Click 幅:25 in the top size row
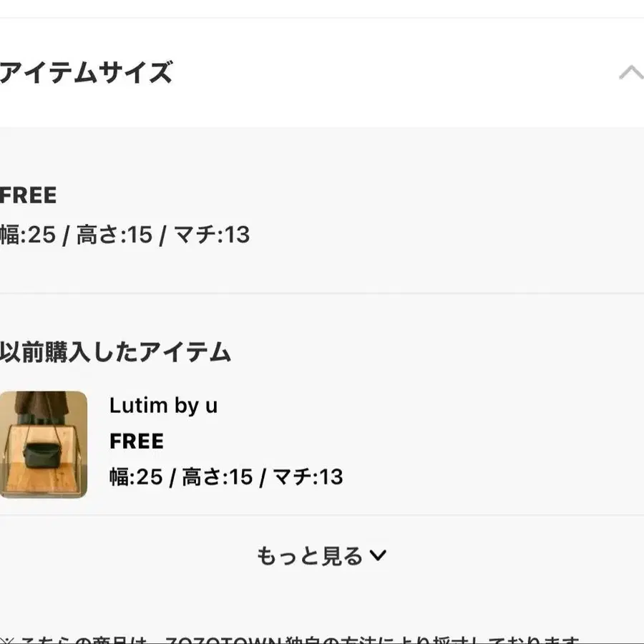644x644 pixels. [x=28, y=235]
